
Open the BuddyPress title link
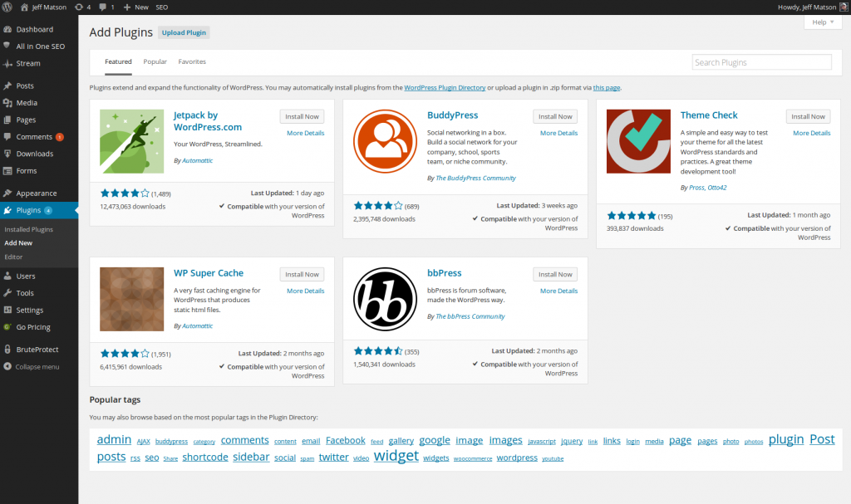tap(453, 115)
